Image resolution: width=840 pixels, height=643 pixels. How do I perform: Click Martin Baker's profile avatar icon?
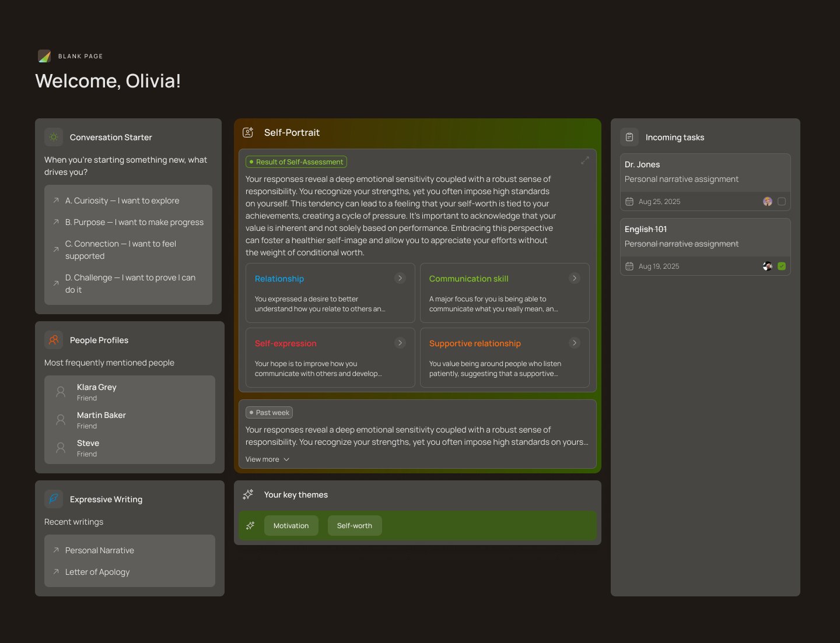click(x=61, y=420)
